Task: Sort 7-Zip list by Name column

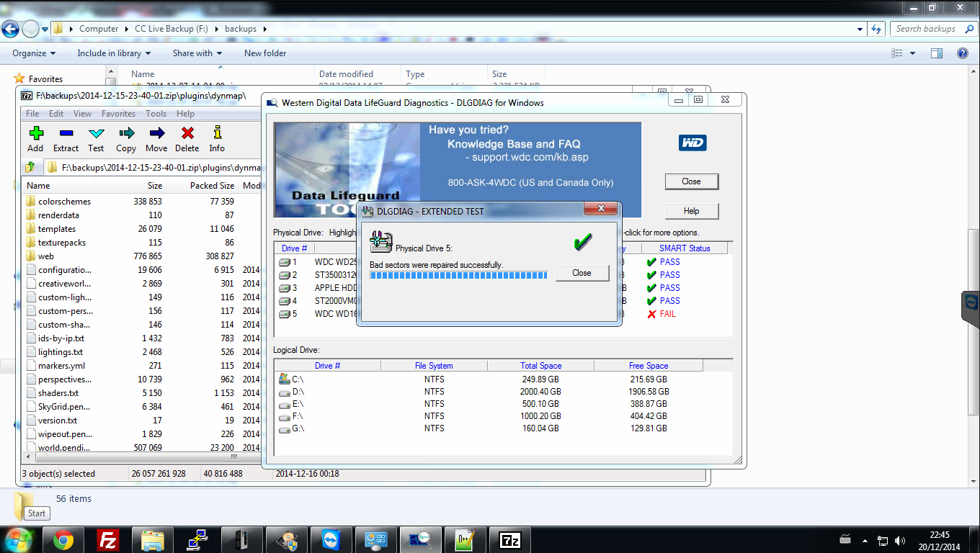Action: point(58,186)
